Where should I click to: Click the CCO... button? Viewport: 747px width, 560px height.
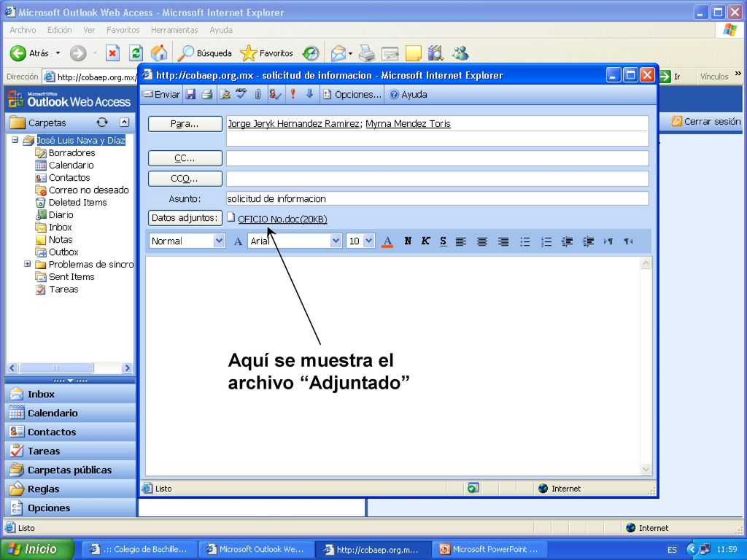coord(185,179)
